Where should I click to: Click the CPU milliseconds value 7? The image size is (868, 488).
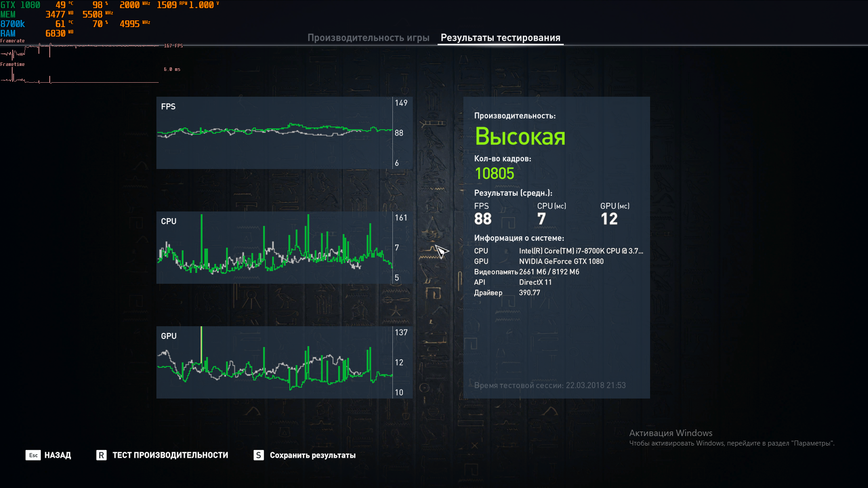point(541,219)
